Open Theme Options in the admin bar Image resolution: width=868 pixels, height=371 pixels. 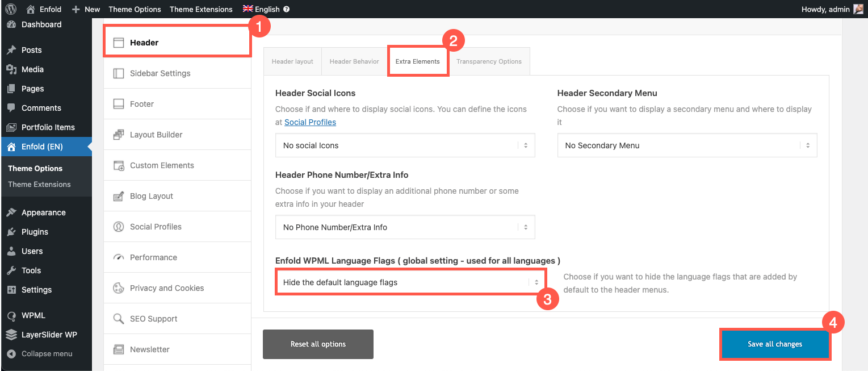pos(135,9)
